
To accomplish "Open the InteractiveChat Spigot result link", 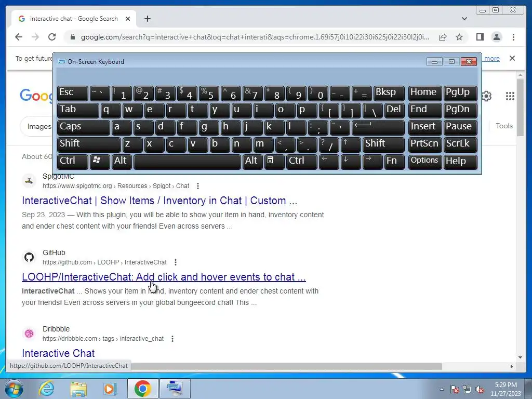I will 159,201.
